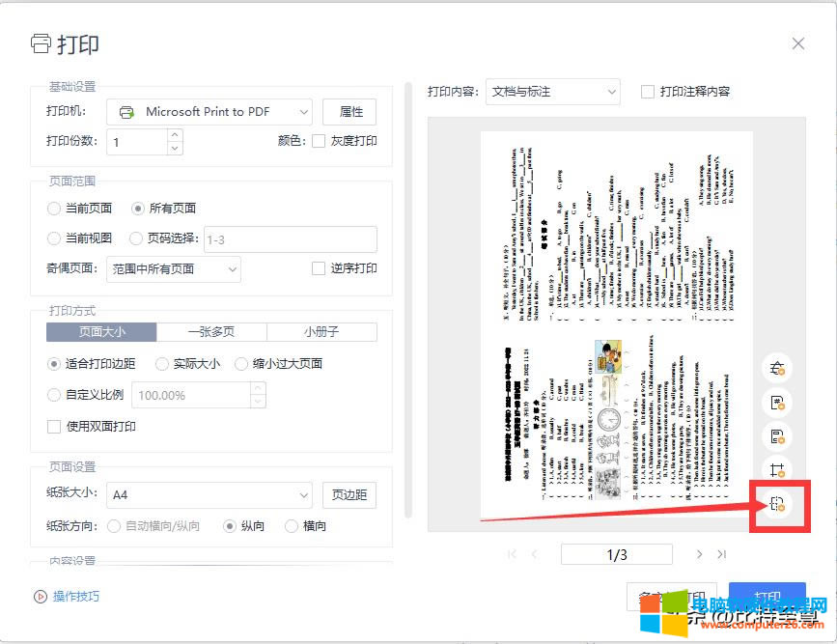Go to the previous preview page
Viewport: 837px width, 644px height.
coord(534,554)
